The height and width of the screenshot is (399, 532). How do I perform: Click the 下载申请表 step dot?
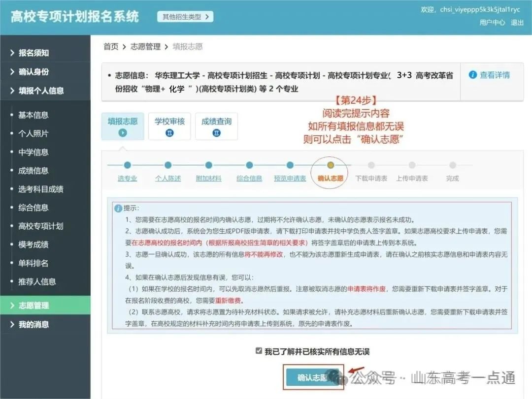371,165
